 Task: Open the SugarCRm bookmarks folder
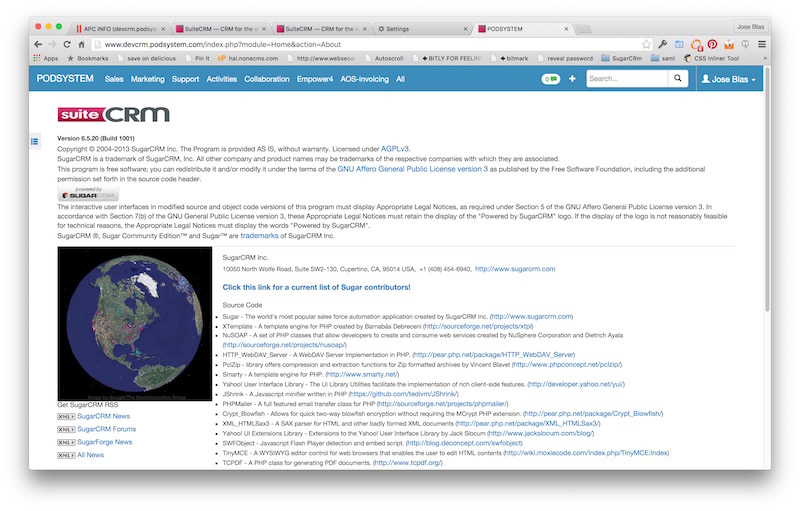coord(621,58)
